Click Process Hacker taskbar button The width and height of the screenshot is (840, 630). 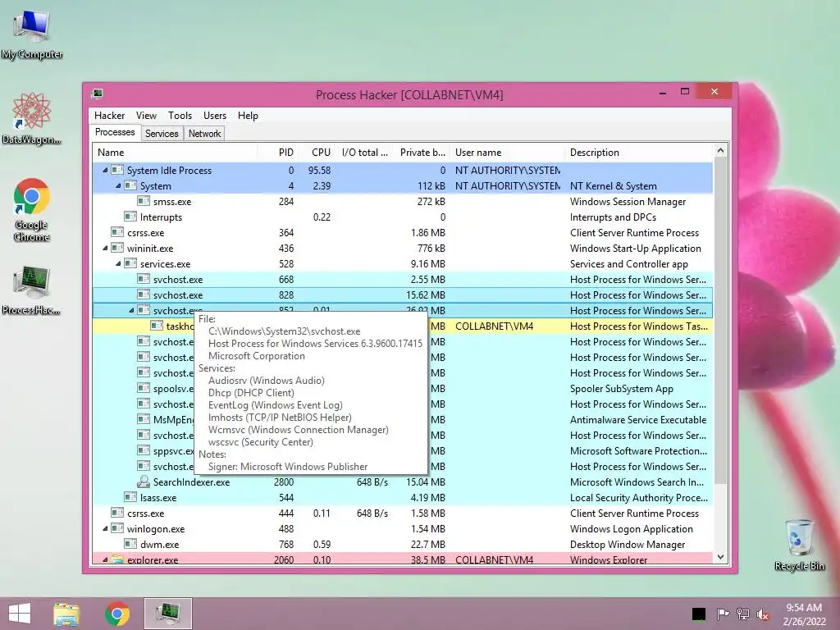tap(168, 614)
